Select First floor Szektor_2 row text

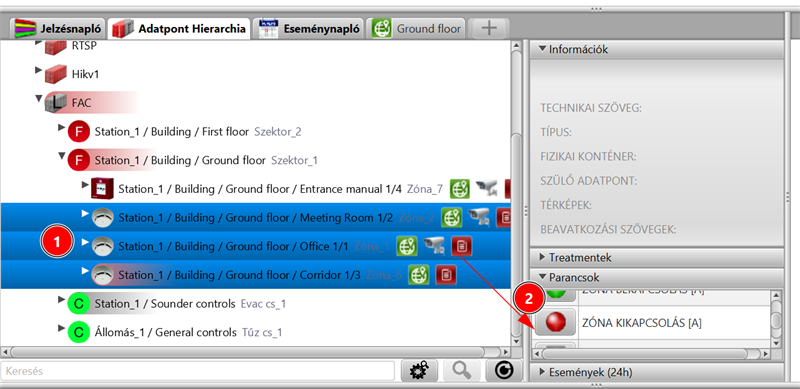click(x=197, y=132)
